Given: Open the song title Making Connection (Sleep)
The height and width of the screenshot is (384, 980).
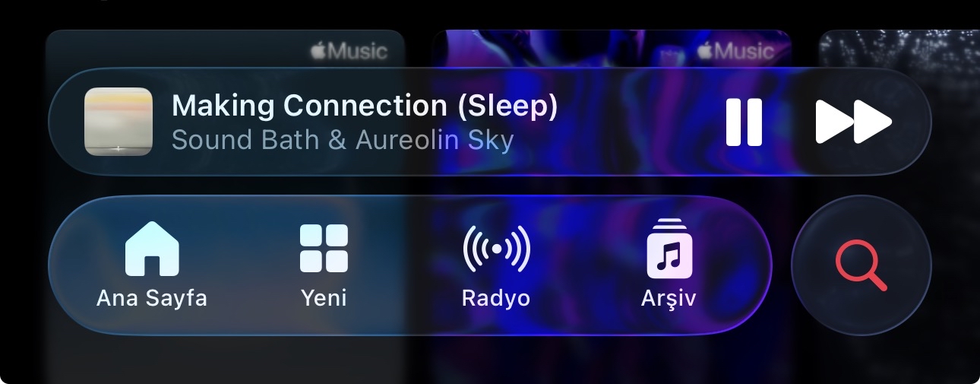Looking at the screenshot, I should tap(365, 106).
